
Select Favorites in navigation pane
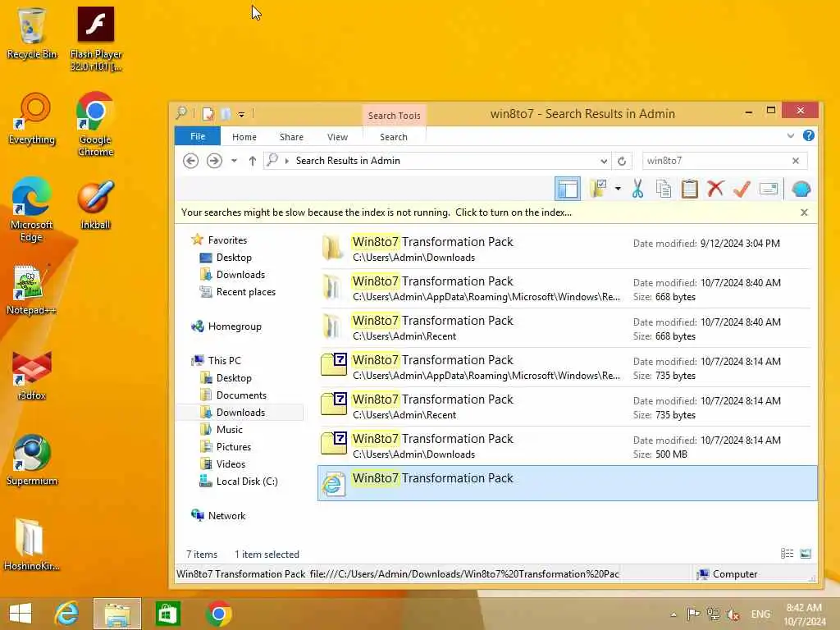pyautogui.click(x=218, y=240)
